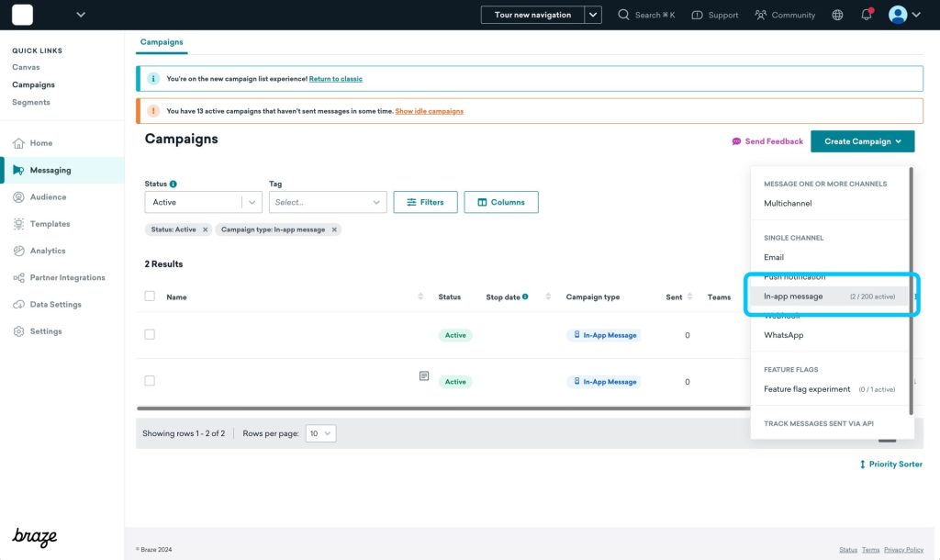Screen dimensions: 940x560
Task: Click the second row Active status badge
Action: point(455,382)
